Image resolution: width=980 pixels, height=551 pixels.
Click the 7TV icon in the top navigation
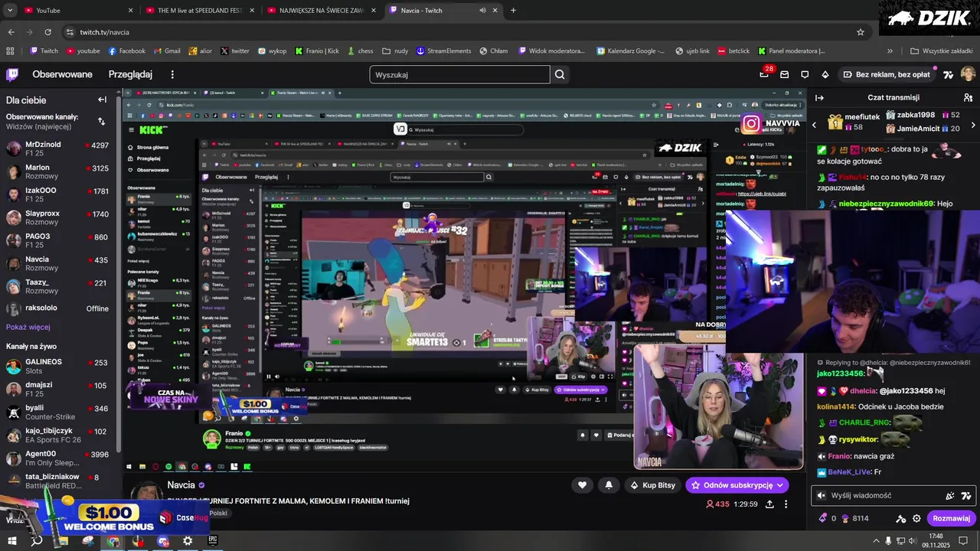(x=949, y=74)
